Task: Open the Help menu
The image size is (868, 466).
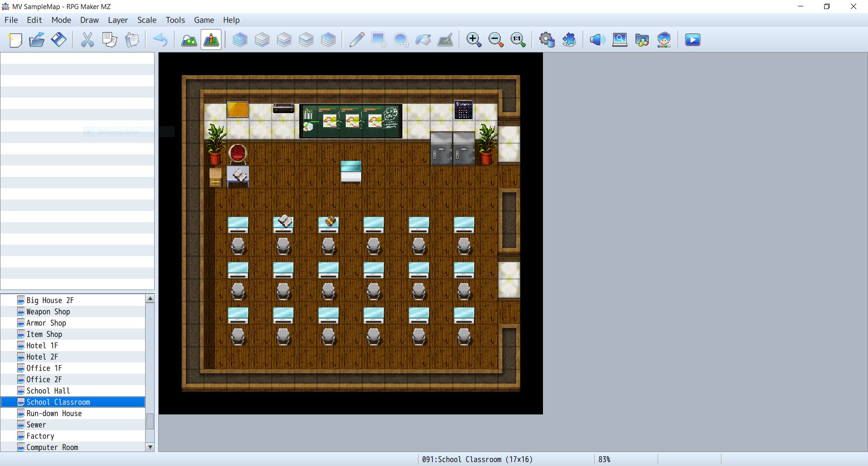Action: 231,20
